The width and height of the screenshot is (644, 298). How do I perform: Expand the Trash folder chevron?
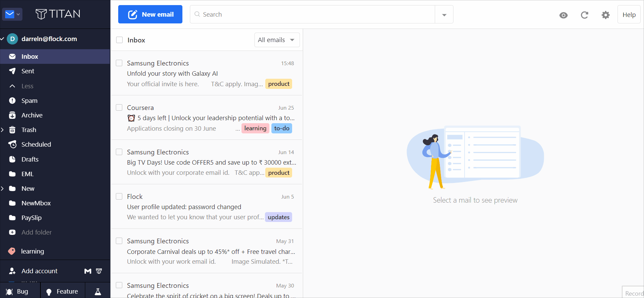coord(3,130)
